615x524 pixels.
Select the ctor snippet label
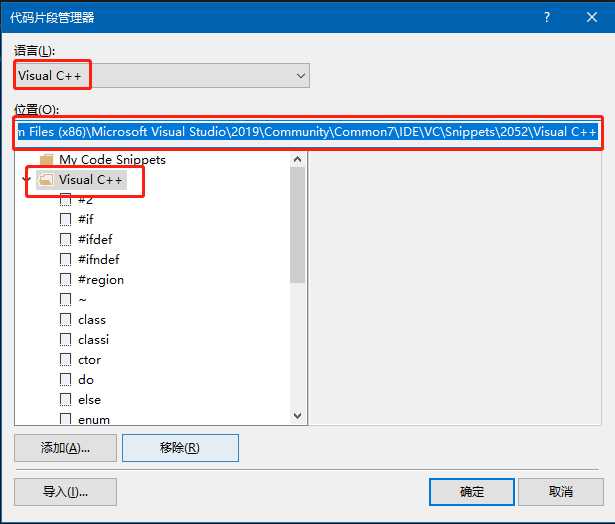[89, 360]
